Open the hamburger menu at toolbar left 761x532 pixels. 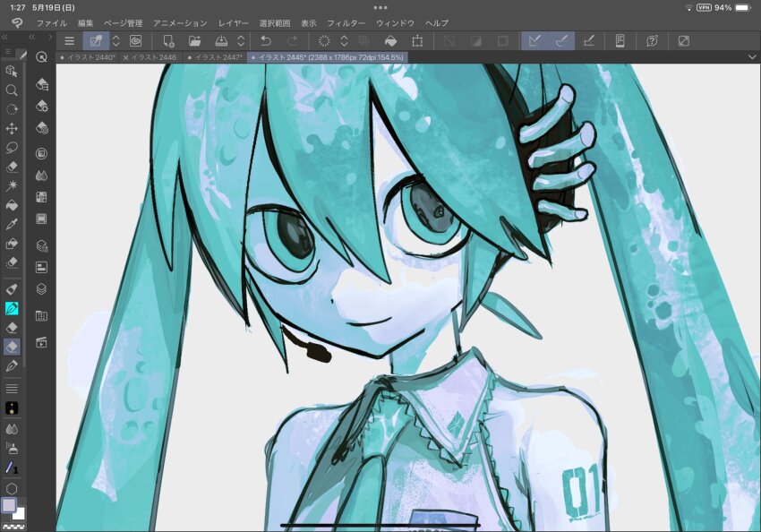point(68,40)
